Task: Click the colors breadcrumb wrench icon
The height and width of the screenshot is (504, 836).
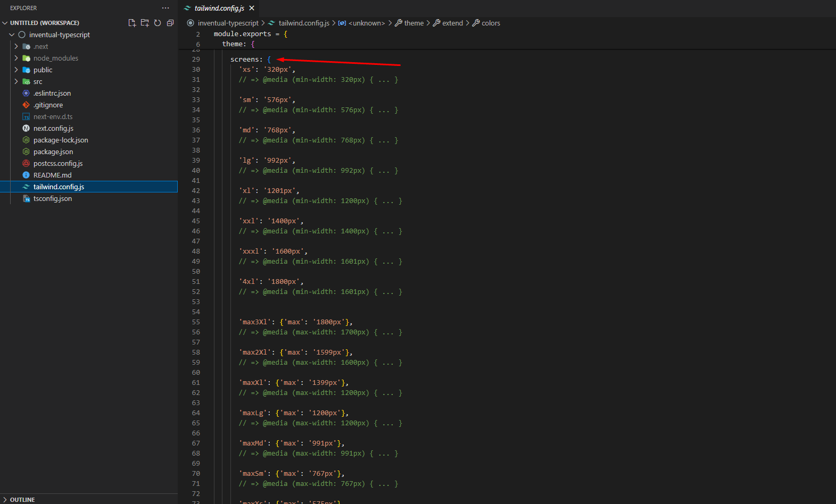Action: pos(476,23)
